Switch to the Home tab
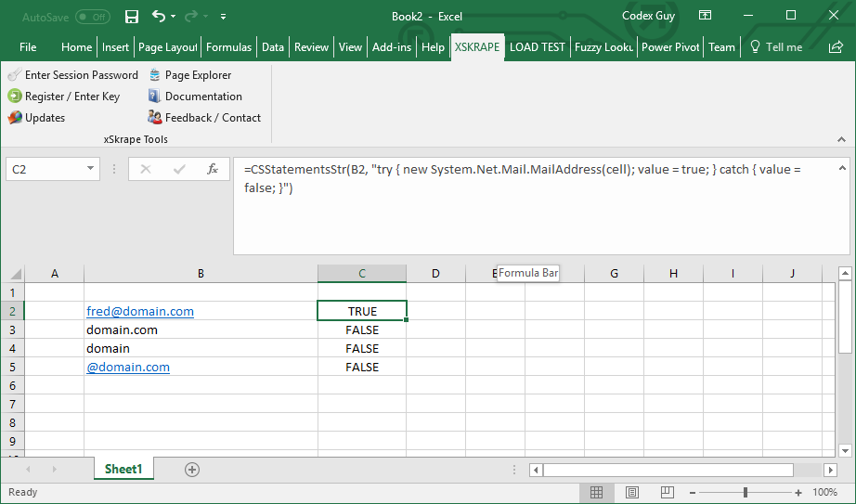The height and width of the screenshot is (504, 856). pos(76,47)
